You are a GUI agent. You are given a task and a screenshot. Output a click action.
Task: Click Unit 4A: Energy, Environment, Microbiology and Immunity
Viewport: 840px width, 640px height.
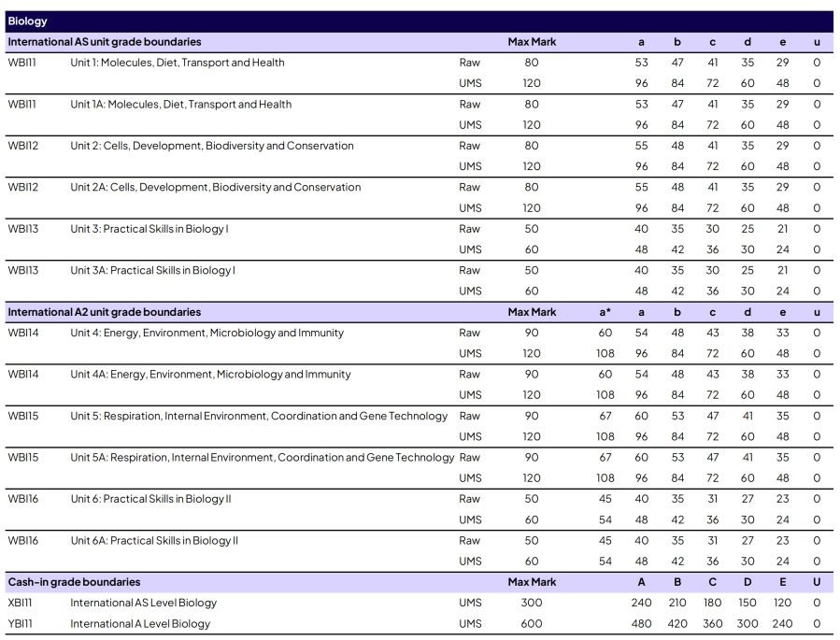[210, 375]
